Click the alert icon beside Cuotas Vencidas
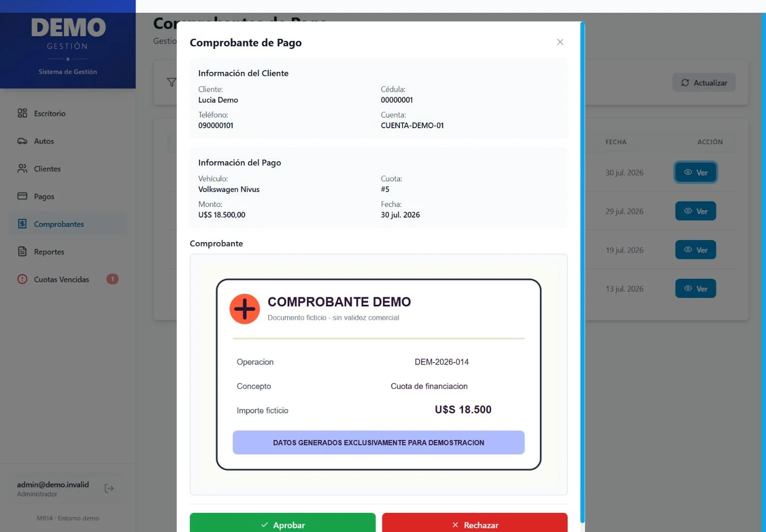The height and width of the screenshot is (532, 766). pyautogui.click(x=22, y=279)
